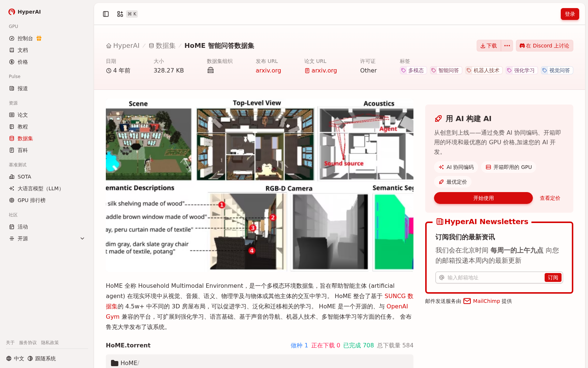588x368 pixels.
Task: Click the gift icon next to 控制台
Action: [39, 38]
